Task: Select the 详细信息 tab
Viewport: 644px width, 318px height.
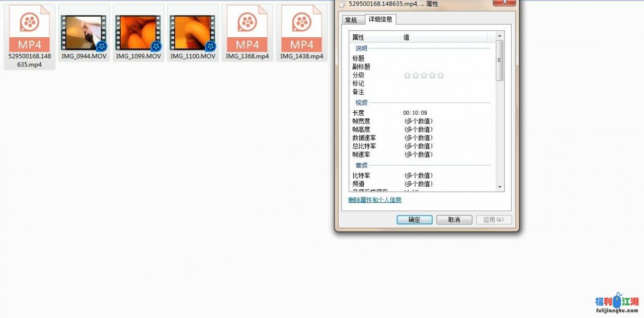Action: (x=381, y=20)
